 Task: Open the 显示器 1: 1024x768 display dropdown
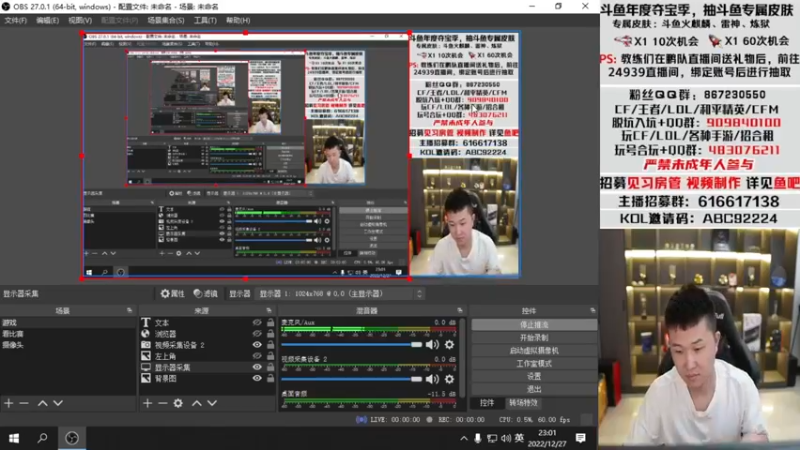point(340,294)
